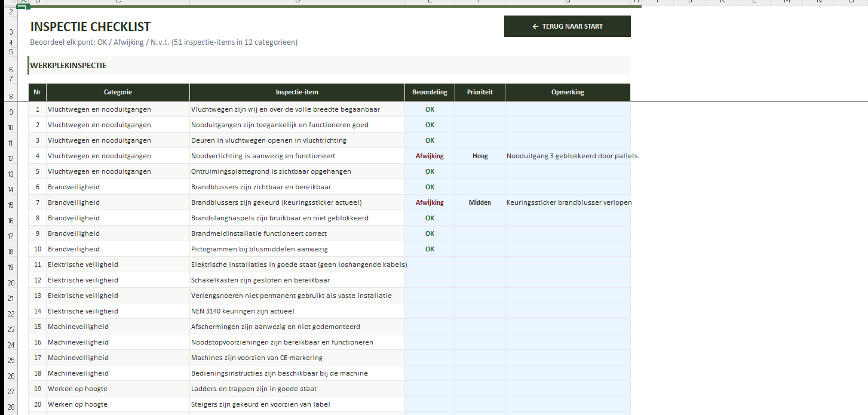Select 'Werken op hoogte' category for item 19
Viewport: 868px width, 415px height.
click(118, 389)
